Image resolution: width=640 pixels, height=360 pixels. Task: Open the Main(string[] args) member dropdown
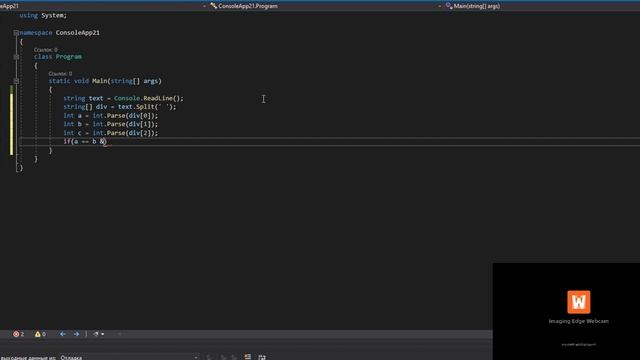pyautogui.click(x=542, y=6)
